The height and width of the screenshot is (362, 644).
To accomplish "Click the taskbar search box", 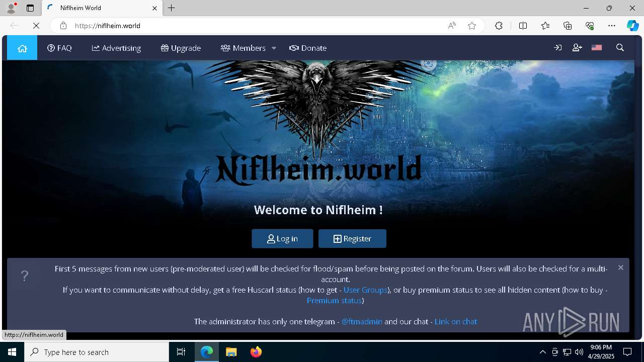I will [97, 352].
